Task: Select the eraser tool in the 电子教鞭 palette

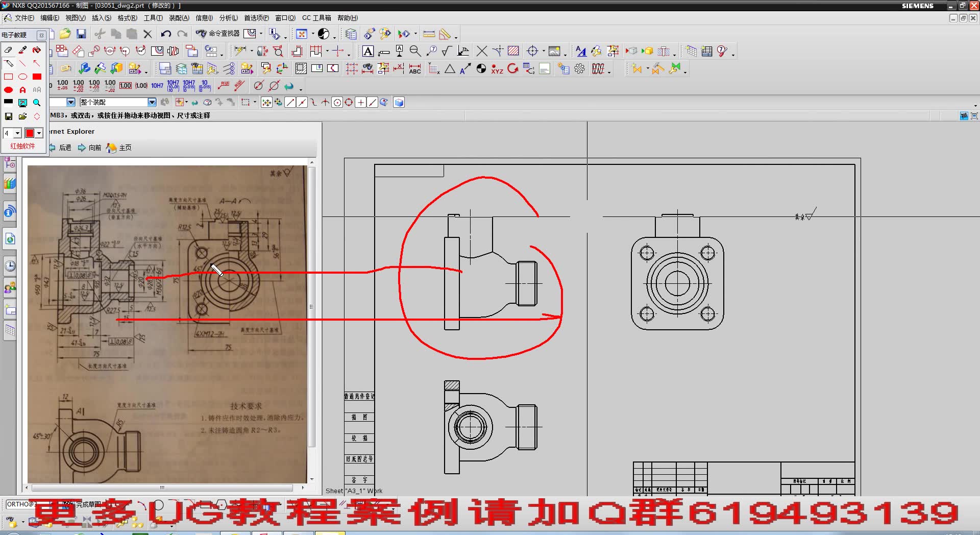Action: click(x=8, y=51)
